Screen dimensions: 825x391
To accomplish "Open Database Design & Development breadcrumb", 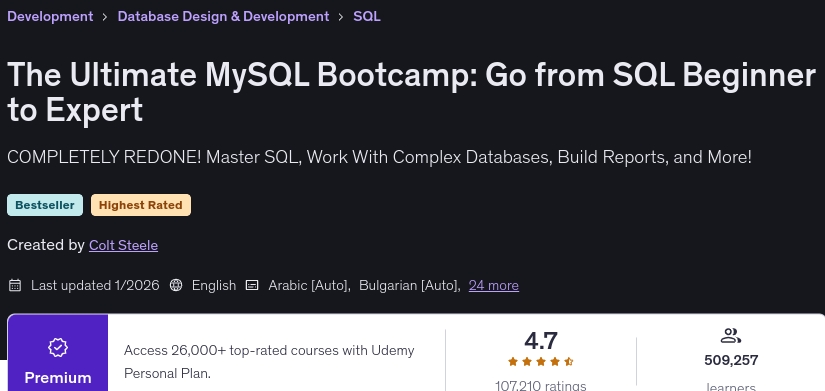I will tap(223, 16).
